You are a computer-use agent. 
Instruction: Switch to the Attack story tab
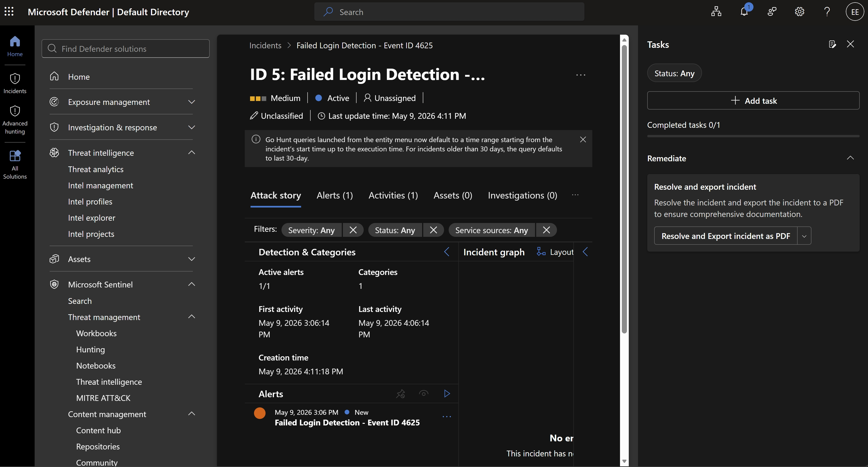(x=276, y=195)
